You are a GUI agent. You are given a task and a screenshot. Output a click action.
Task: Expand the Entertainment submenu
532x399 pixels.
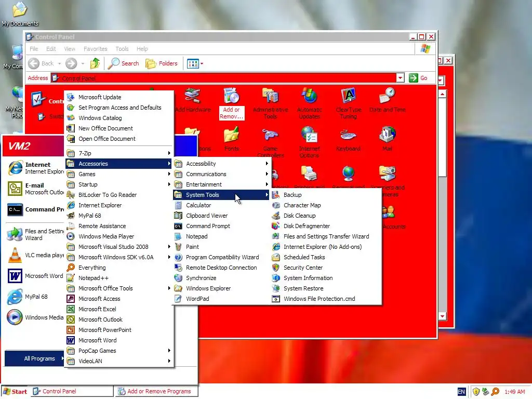click(x=221, y=184)
